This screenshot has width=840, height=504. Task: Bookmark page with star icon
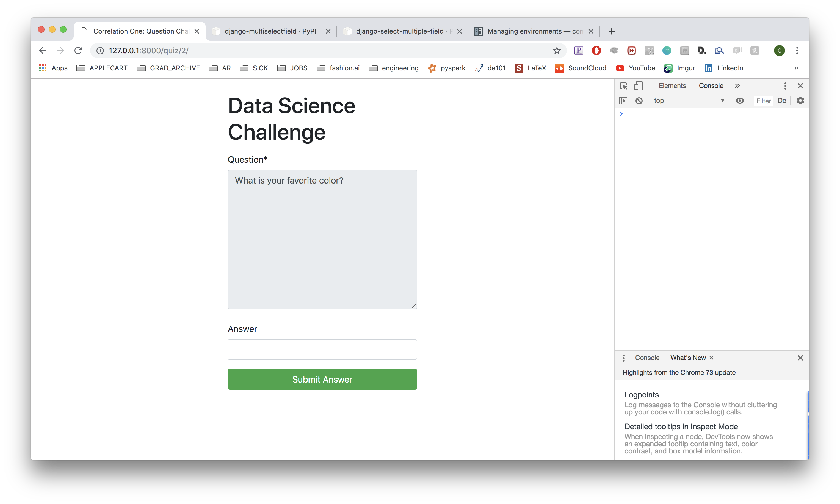click(557, 51)
